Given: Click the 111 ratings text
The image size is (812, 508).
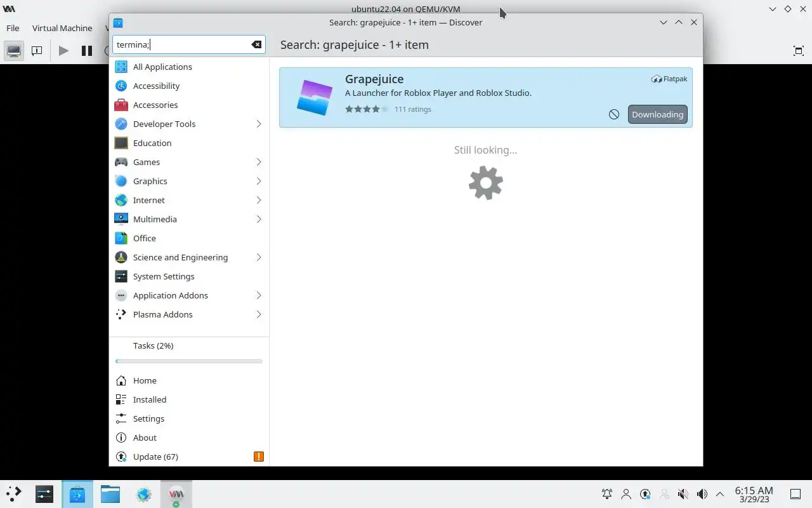Looking at the screenshot, I should click(x=412, y=109).
